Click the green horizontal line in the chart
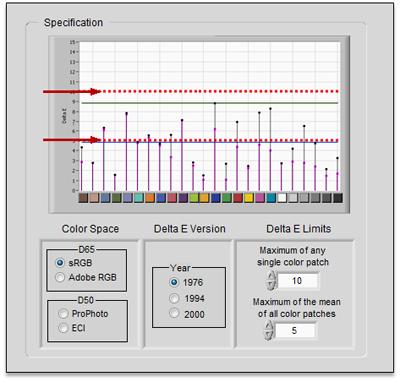Viewport: 400px width, 382px height. (210, 103)
